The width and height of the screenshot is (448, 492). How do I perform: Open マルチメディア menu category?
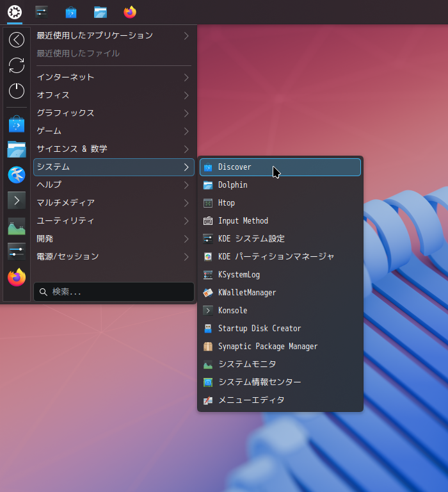(x=113, y=203)
